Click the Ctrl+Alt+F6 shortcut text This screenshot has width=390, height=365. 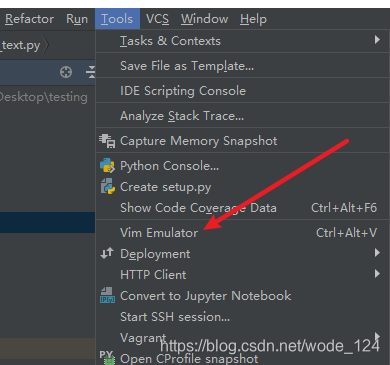coord(344,208)
